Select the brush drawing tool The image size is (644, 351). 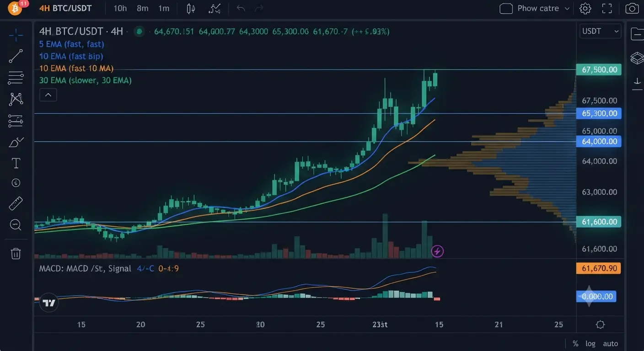tap(16, 143)
